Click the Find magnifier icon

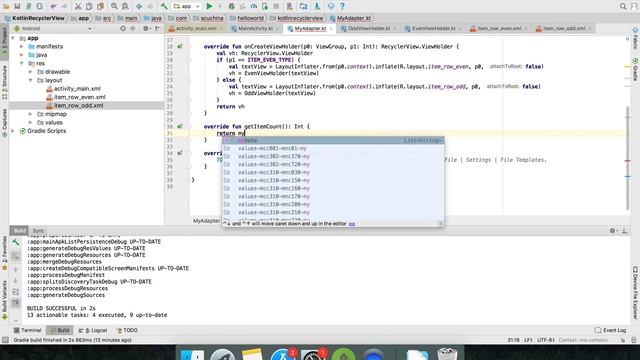pyautogui.click(x=114, y=7)
